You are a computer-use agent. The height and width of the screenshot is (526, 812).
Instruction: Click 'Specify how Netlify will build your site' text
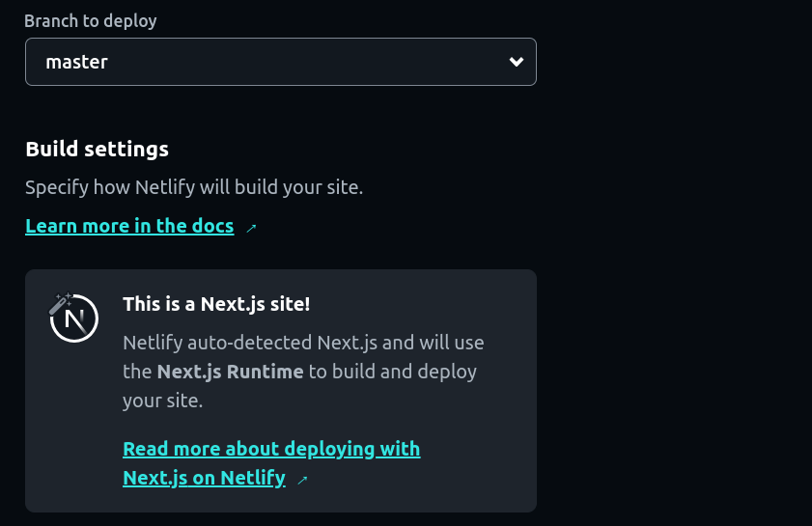[x=194, y=187]
